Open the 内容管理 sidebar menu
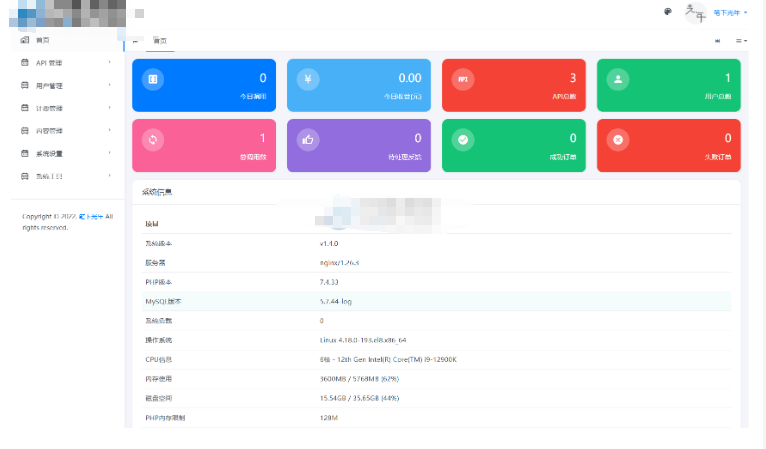This screenshot has width=766, height=449. click(x=67, y=130)
